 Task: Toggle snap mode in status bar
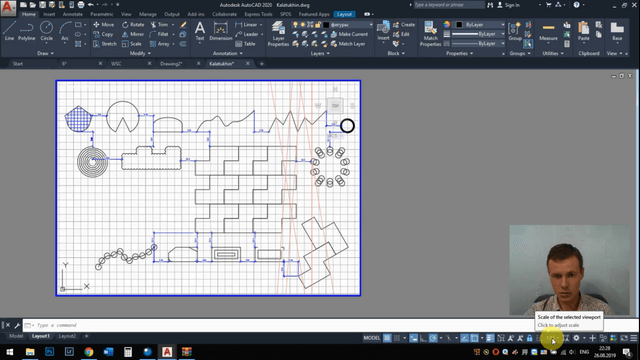tap(397, 338)
